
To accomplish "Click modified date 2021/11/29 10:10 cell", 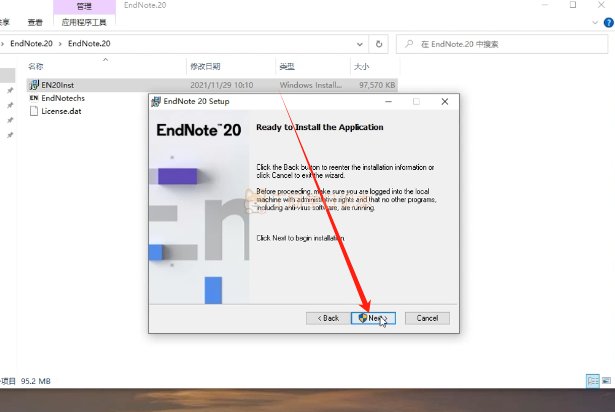I will [x=222, y=85].
